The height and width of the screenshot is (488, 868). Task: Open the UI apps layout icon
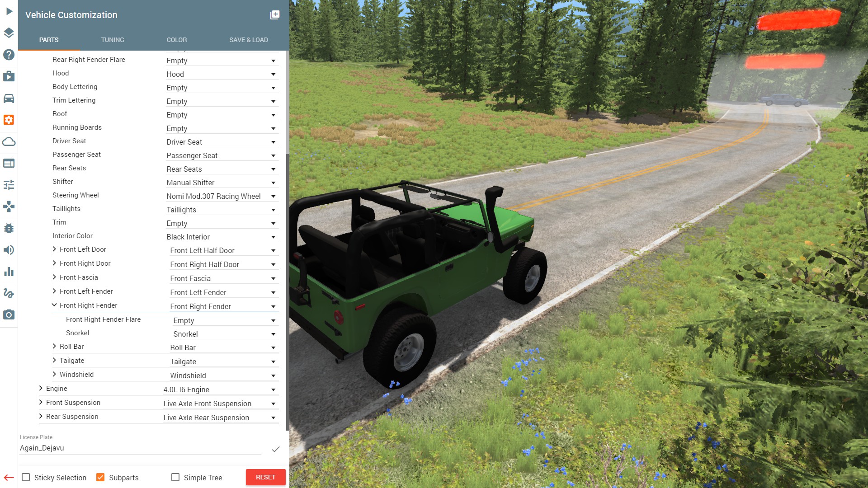click(9, 163)
